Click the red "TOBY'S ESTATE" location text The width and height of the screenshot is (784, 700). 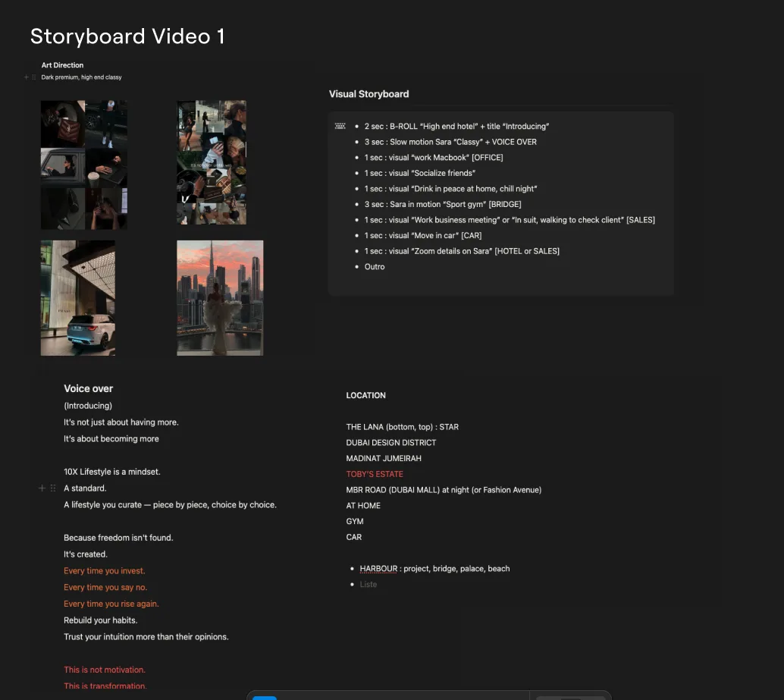pos(375,474)
